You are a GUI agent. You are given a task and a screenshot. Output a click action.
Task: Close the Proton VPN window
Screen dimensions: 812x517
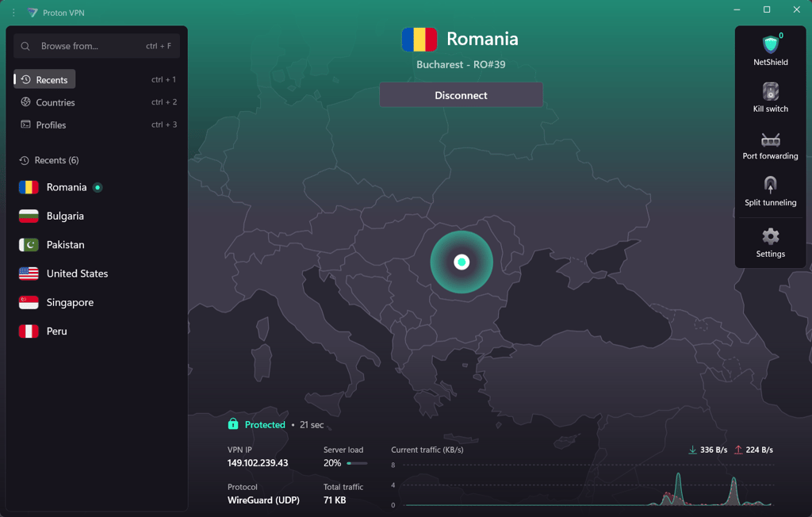click(796, 10)
